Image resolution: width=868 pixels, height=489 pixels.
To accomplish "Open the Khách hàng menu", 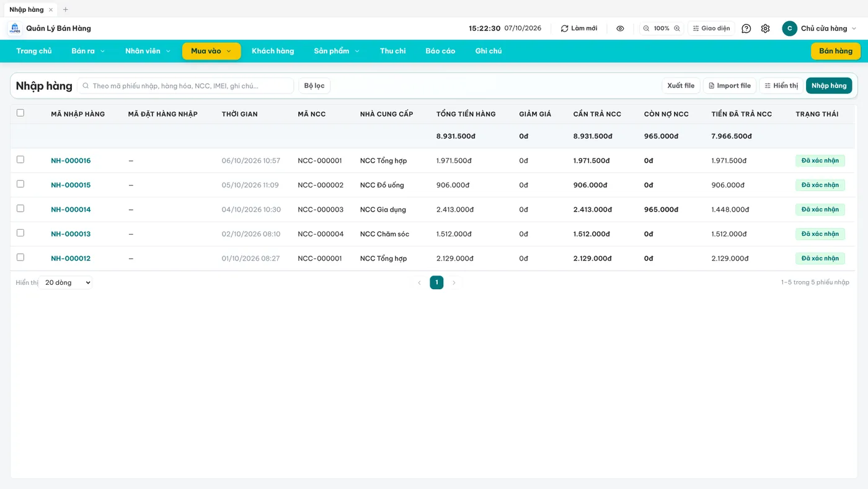I will pyautogui.click(x=273, y=51).
